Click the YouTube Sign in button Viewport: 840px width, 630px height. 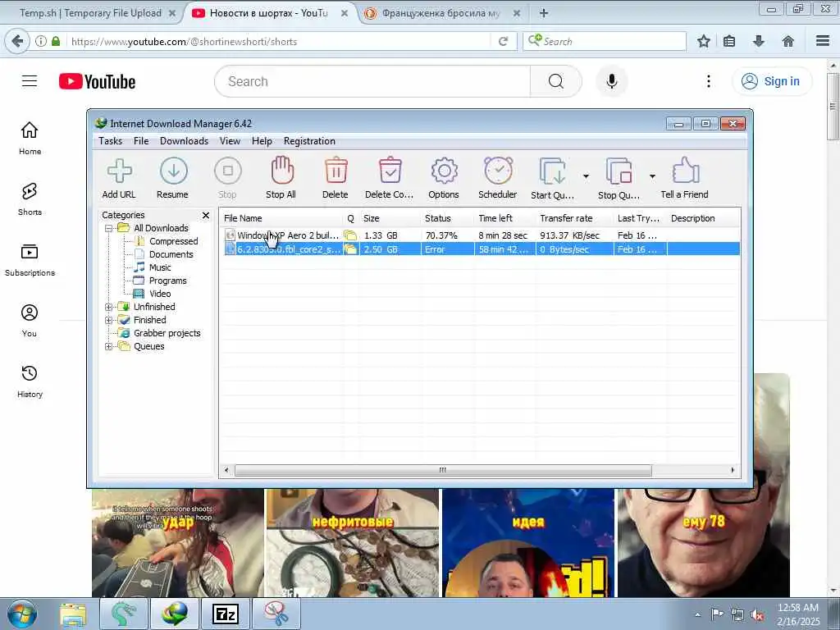(771, 81)
